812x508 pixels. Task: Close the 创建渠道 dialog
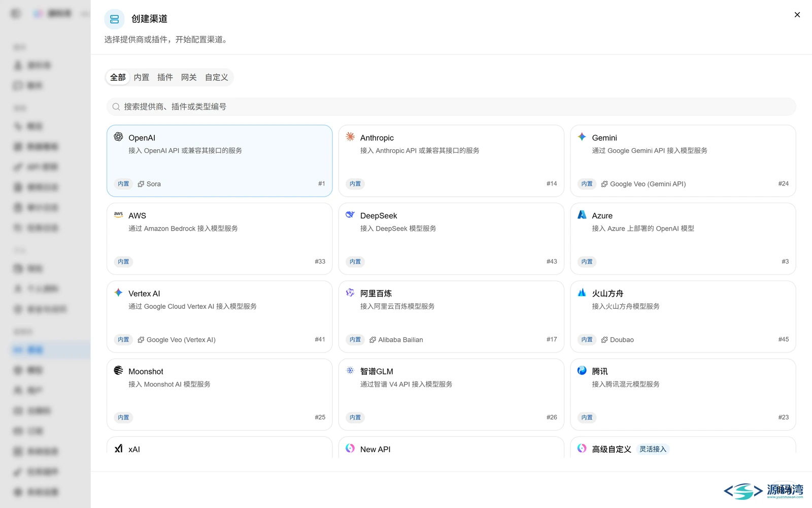(x=797, y=15)
